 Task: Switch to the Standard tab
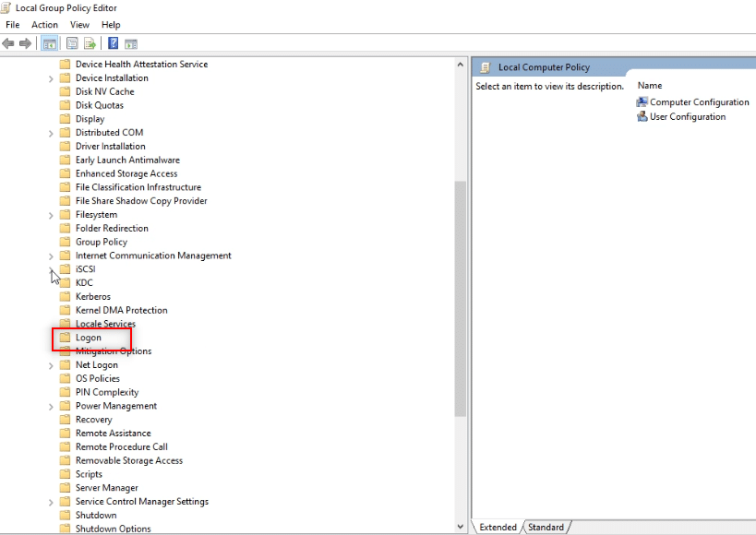(x=546, y=528)
